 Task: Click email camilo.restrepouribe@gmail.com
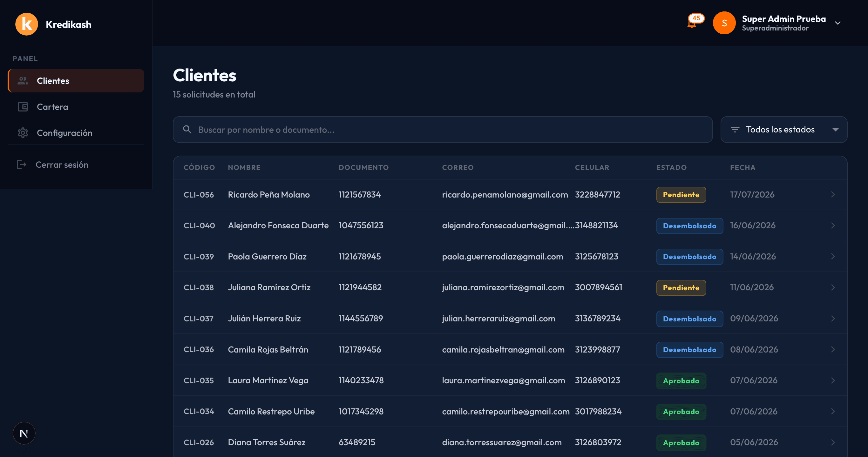(x=505, y=411)
